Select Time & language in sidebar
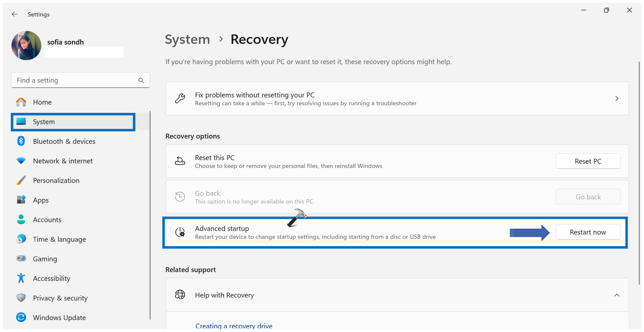This screenshot has height=332, width=644. tap(59, 239)
